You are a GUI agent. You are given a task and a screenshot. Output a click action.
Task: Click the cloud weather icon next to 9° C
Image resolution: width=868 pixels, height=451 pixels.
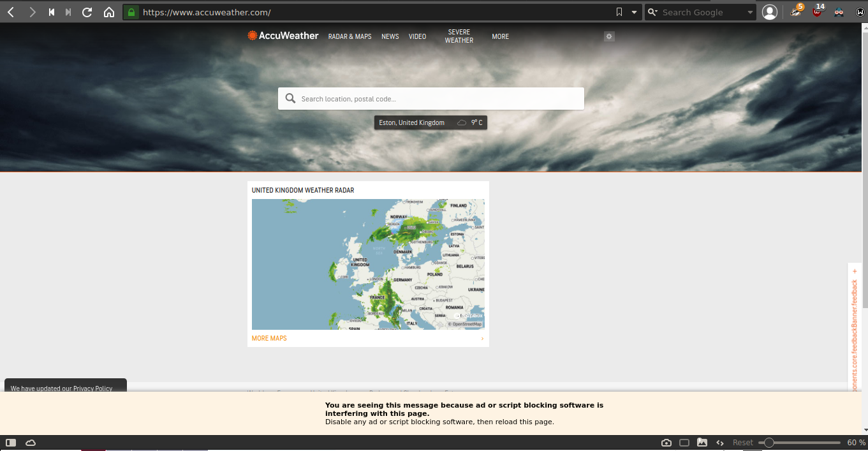pos(462,122)
